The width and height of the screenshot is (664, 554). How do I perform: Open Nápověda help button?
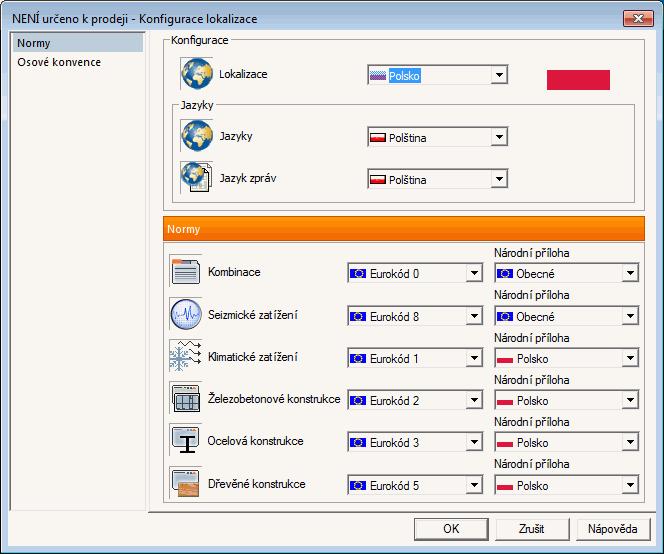point(613,529)
